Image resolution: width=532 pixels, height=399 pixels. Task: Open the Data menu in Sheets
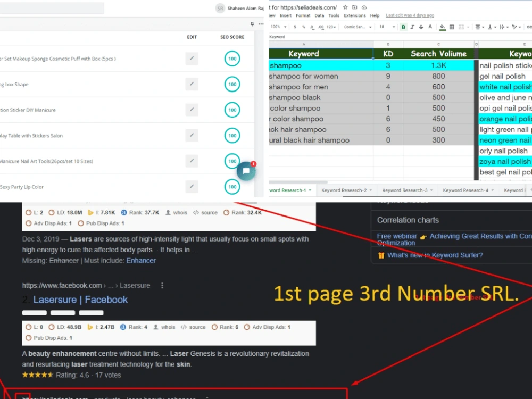(x=319, y=15)
